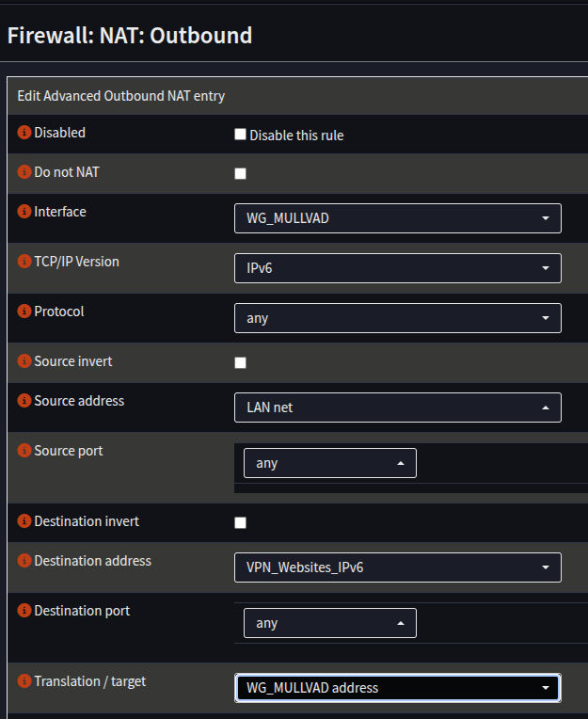Click the Protocol info icon
588x719 pixels.
[24, 312]
